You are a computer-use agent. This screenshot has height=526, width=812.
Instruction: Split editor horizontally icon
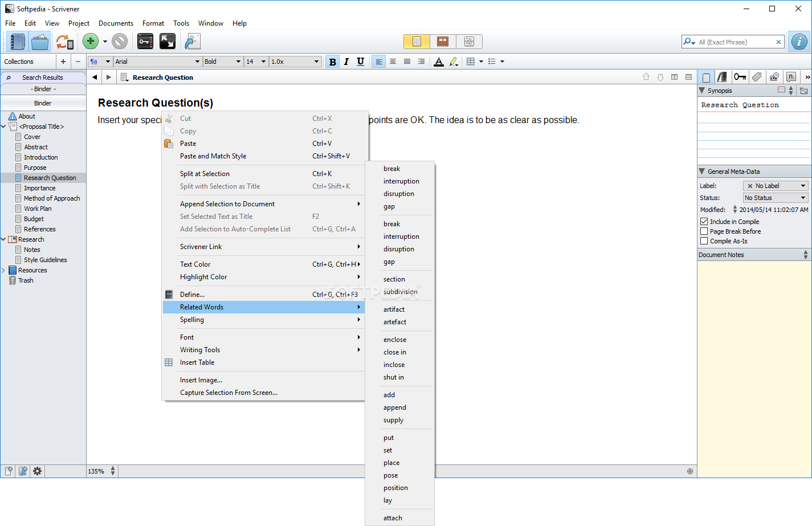[x=689, y=77]
